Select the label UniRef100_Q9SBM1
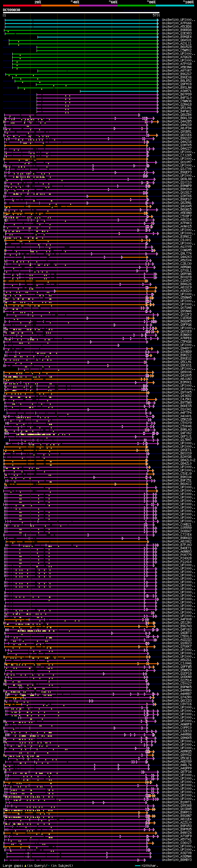197x868 pixels. point(177,132)
